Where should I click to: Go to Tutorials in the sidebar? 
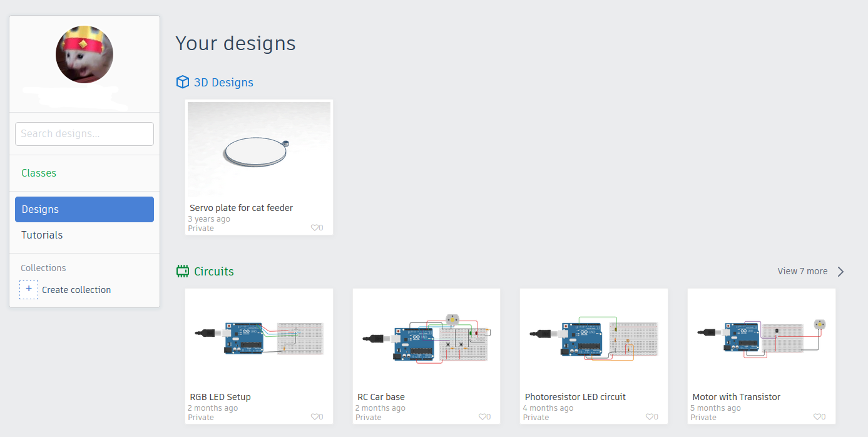[42, 235]
